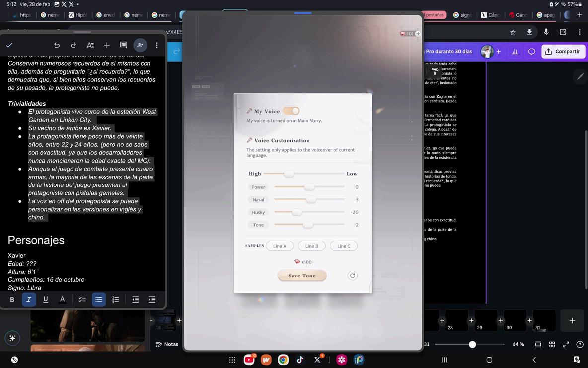Click the Power slider handle

(309, 187)
